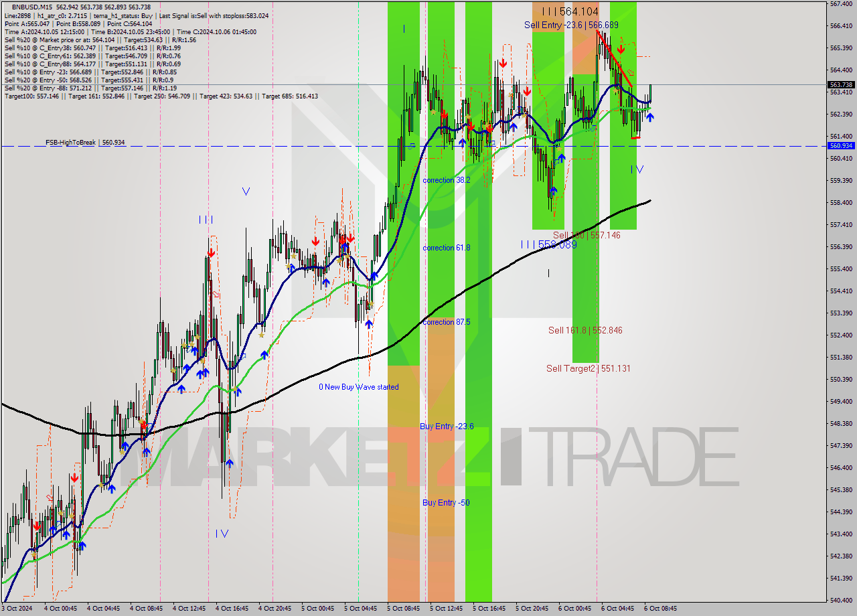The height and width of the screenshot is (616, 857).
Task: Click the 555.400 price axis label
Action: tap(840, 268)
